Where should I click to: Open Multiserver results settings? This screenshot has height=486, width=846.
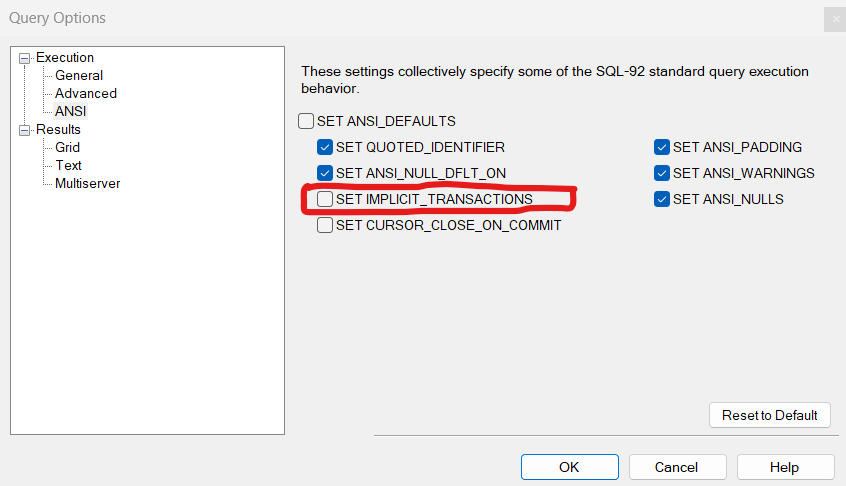pos(88,183)
